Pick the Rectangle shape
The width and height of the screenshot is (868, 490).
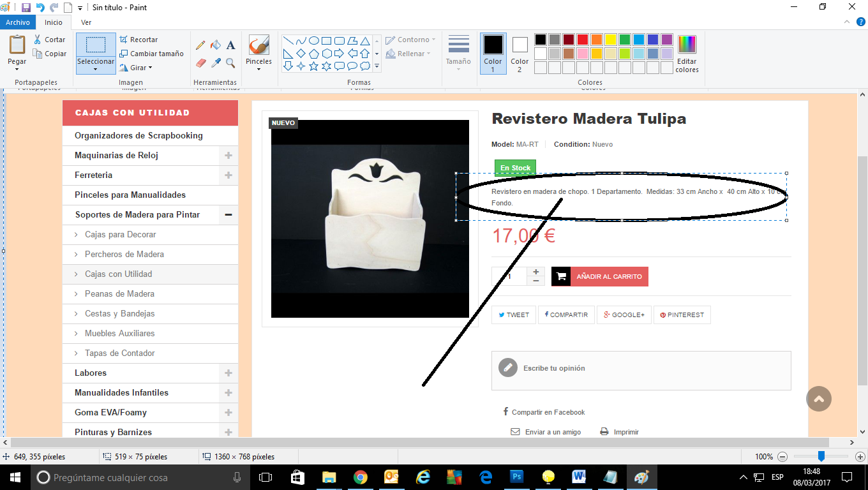pos(326,40)
